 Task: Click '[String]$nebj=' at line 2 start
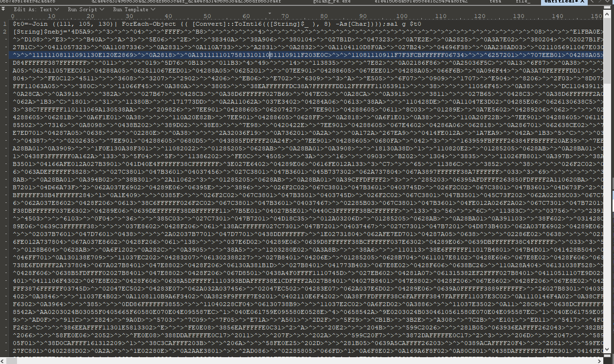pos(40,32)
